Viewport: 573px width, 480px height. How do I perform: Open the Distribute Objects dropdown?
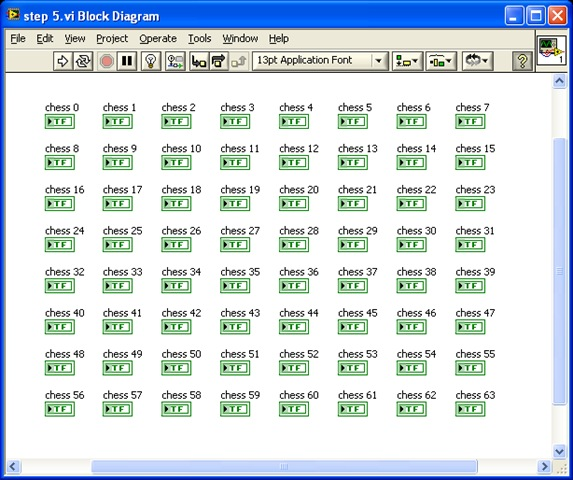tap(440, 61)
